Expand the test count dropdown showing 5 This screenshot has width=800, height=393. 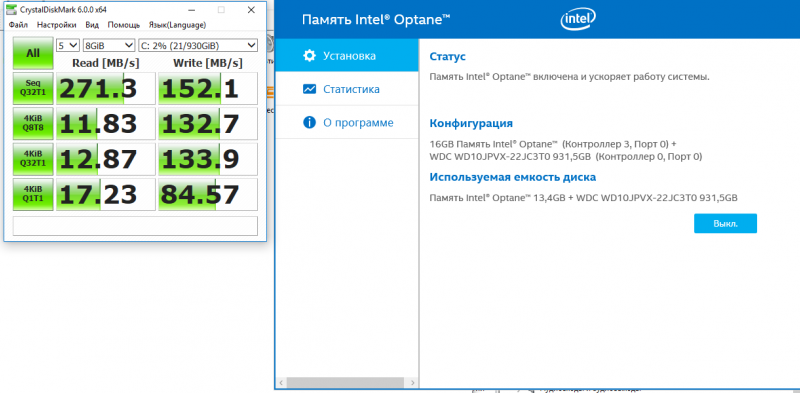coord(68,45)
